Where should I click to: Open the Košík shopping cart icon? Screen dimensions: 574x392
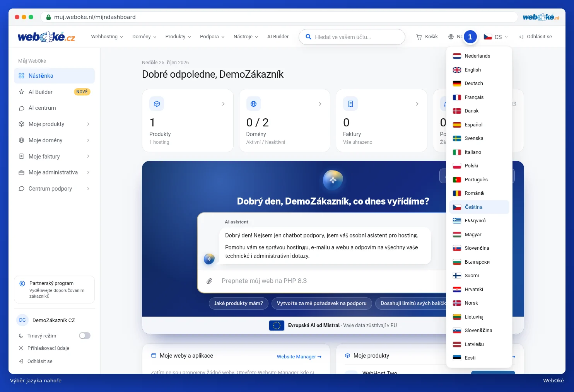(419, 37)
